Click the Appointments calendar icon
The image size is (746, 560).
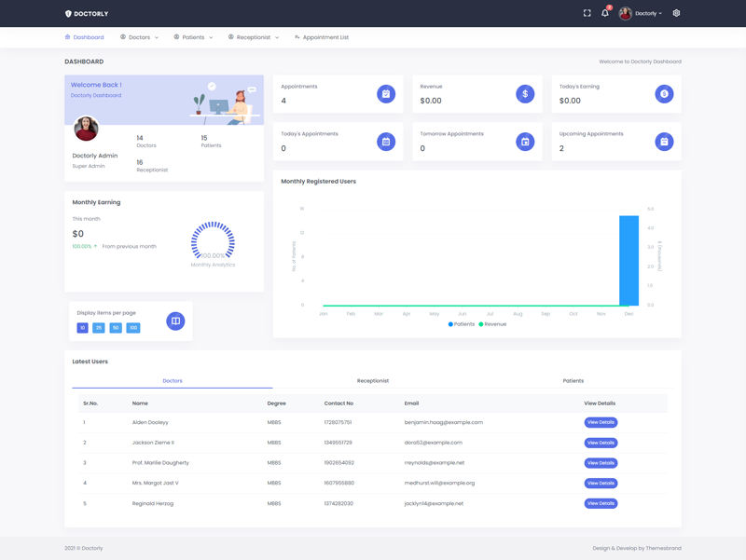pos(386,94)
